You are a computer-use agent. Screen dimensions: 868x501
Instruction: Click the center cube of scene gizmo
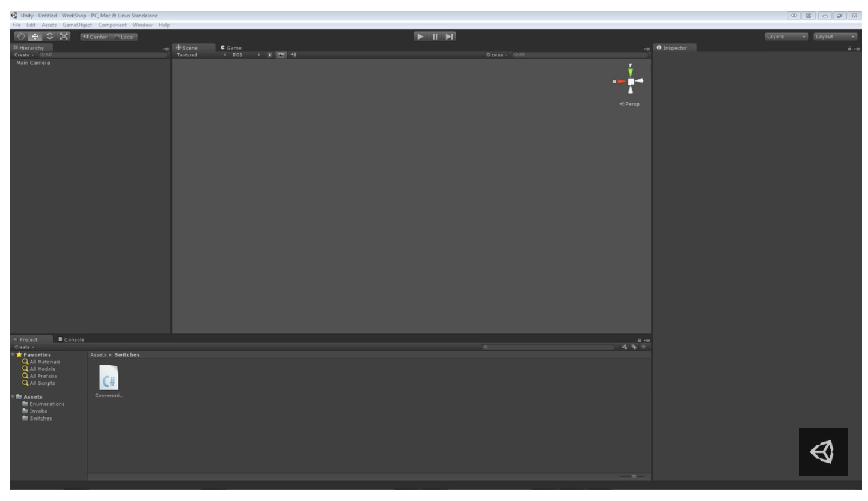631,82
